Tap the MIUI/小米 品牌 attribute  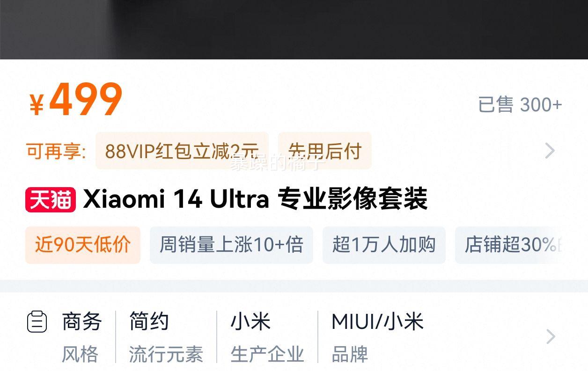[x=377, y=337]
